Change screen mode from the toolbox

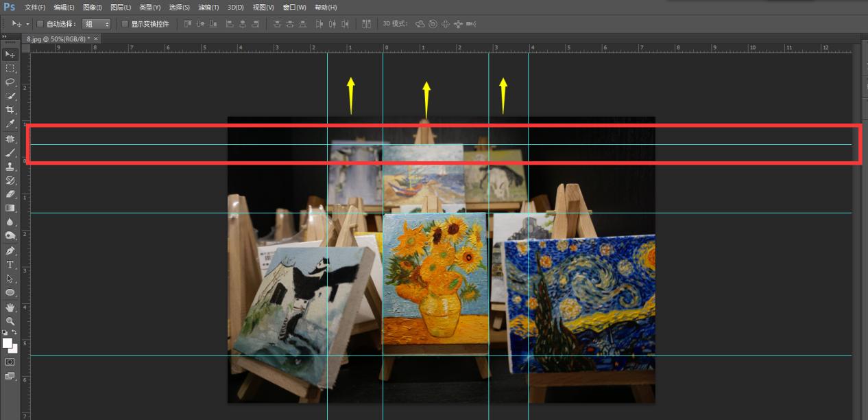tap(10, 376)
